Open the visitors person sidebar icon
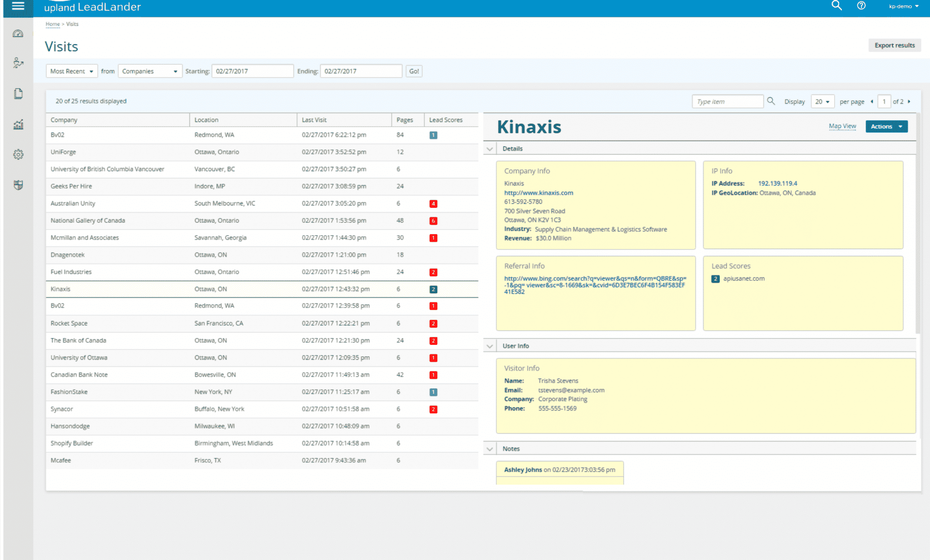930x560 pixels. (x=18, y=63)
